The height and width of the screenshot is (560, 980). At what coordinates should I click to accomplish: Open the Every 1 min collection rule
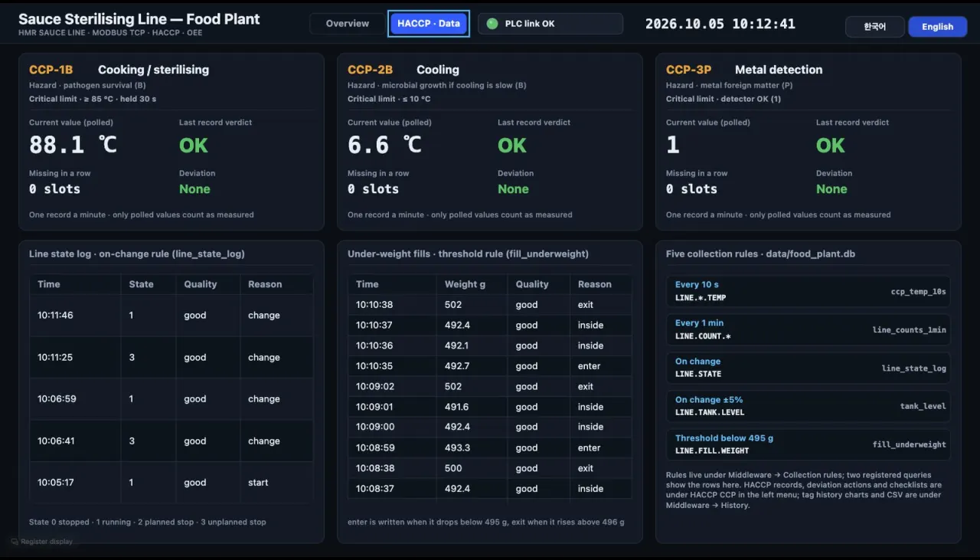(808, 329)
